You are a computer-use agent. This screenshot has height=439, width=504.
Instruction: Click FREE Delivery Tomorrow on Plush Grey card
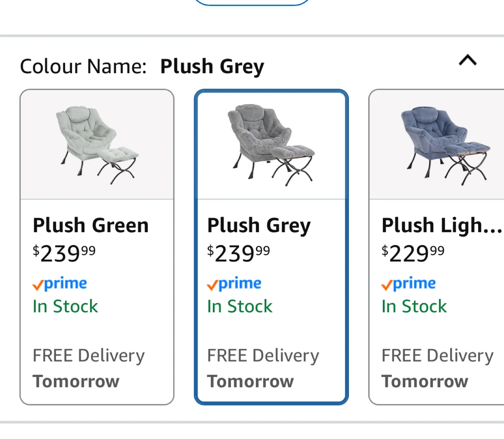pos(263,368)
